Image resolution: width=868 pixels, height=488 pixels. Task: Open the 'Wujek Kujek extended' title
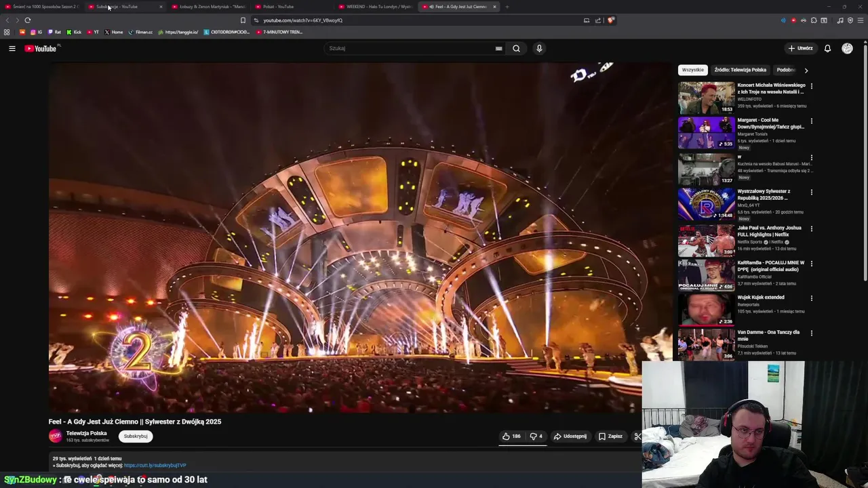coord(761,298)
